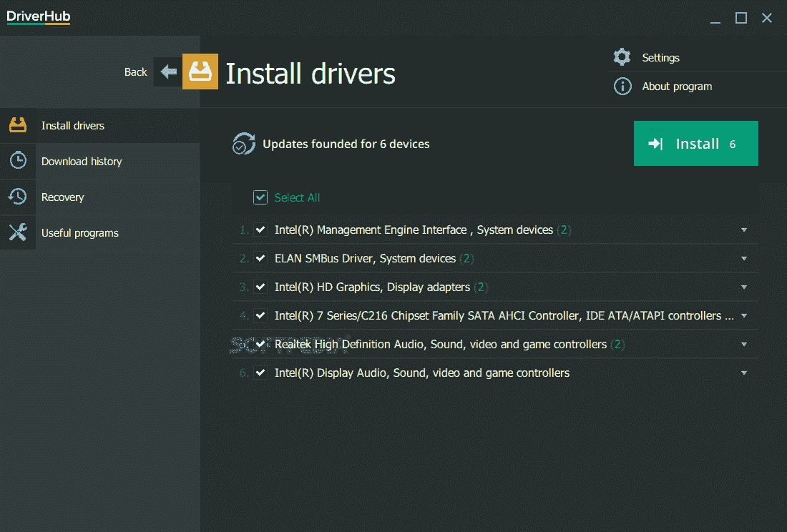This screenshot has width=787, height=532.
Task: Expand Intel 7 Series SATA AHCI row arrow
Action: tap(744, 315)
